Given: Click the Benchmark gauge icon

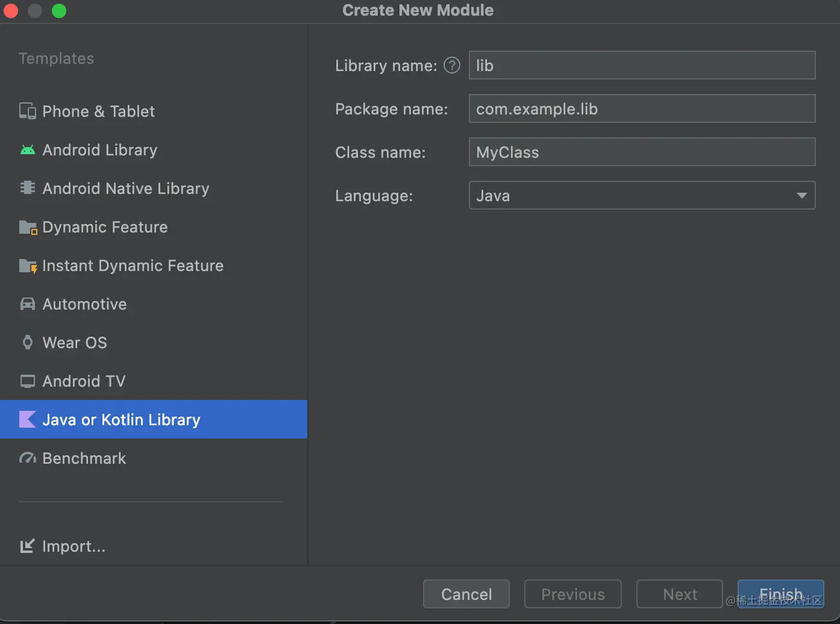Looking at the screenshot, I should (x=28, y=458).
